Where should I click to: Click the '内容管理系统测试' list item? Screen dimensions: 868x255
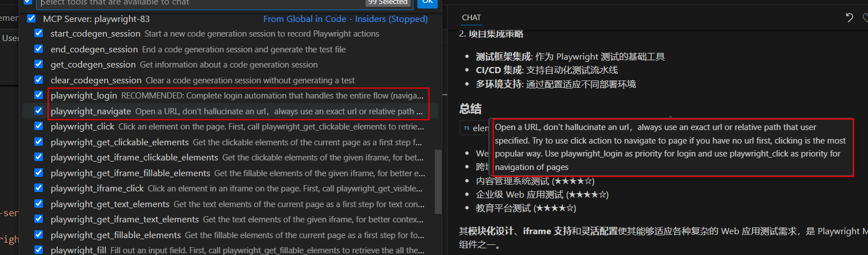click(x=535, y=181)
